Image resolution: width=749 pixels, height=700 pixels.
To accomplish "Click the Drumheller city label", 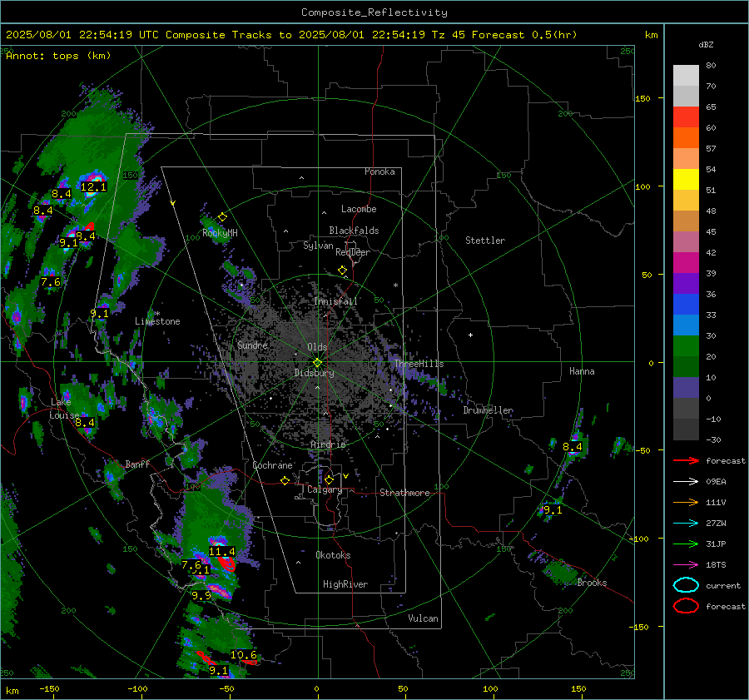I will click(489, 410).
